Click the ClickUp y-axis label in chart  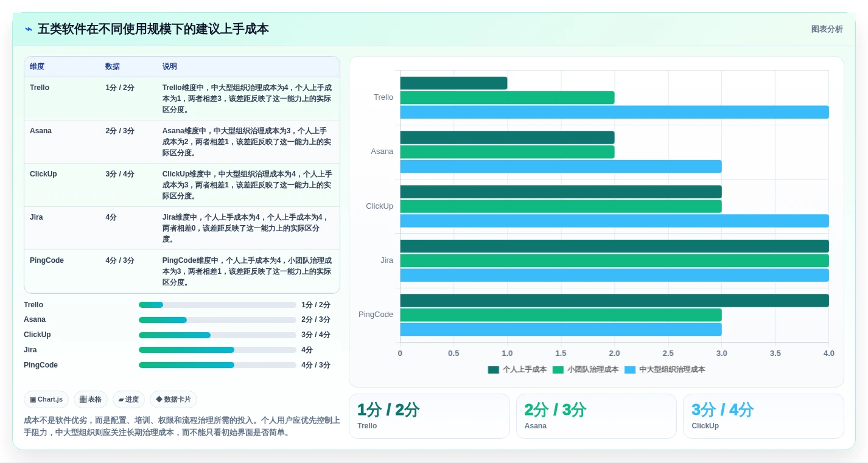point(379,206)
